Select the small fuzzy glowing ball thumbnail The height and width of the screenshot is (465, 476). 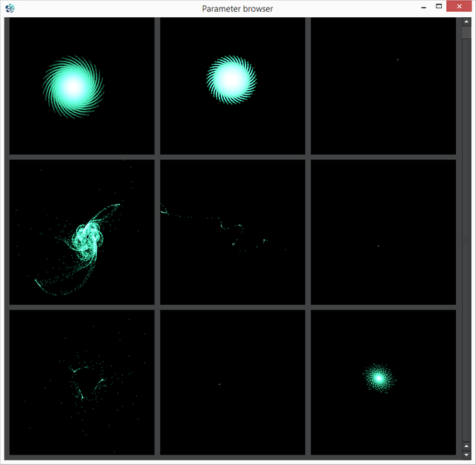pyautogui.click(x=383, y=382)
